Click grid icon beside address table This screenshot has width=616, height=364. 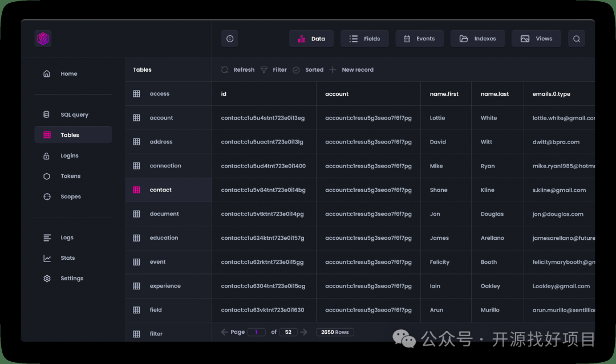(136, 142)
